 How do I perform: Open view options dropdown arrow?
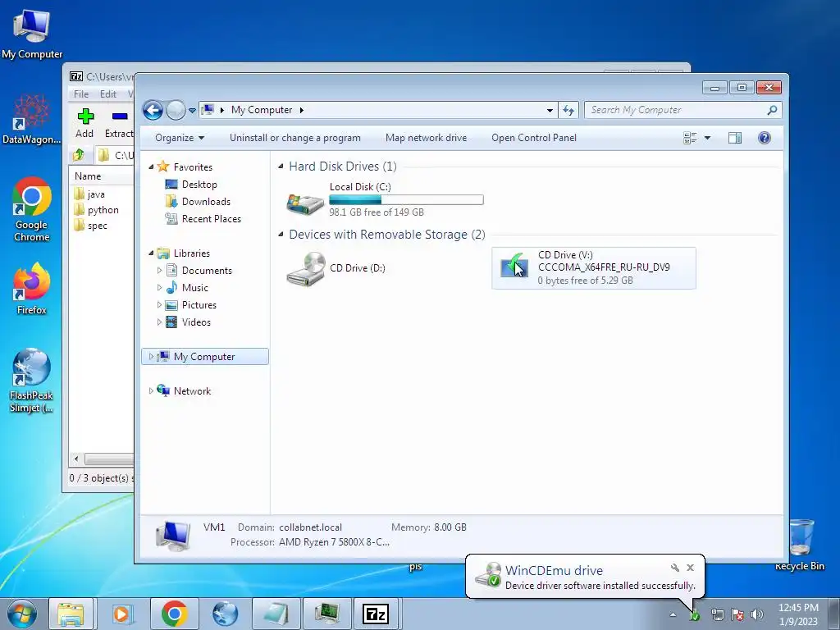pyautogui.click(x=707, y=138)
